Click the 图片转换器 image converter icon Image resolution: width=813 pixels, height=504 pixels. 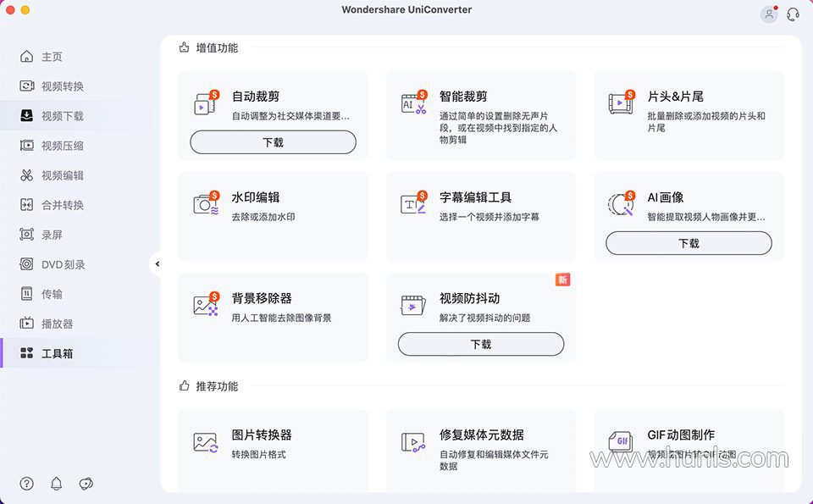click(206, 442)
